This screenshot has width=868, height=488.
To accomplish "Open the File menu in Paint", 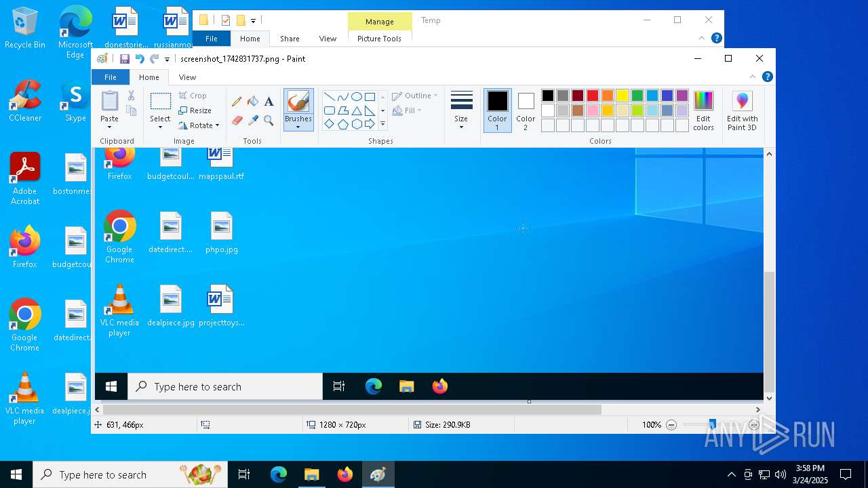I will pos(110,77).
